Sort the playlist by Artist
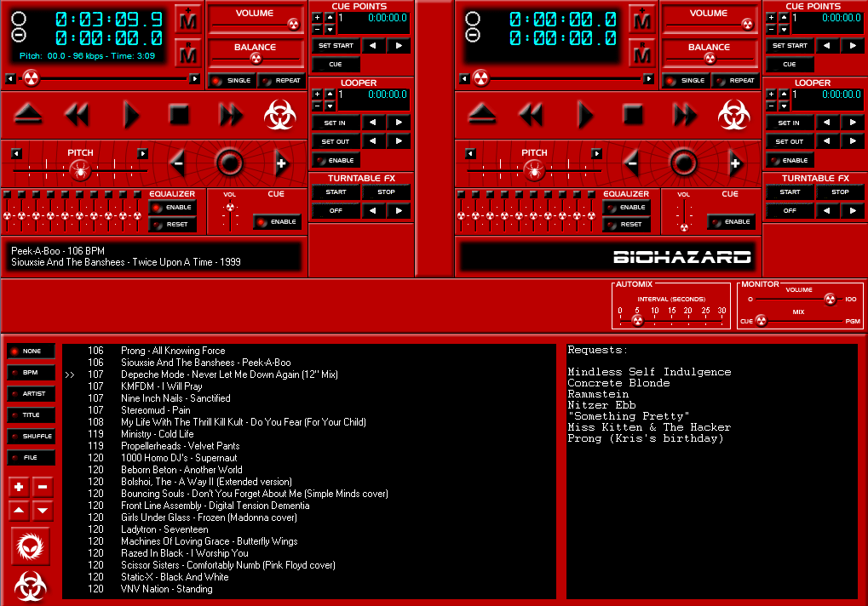The height and width of the screenshot is (606, 868). coord(31,394)
